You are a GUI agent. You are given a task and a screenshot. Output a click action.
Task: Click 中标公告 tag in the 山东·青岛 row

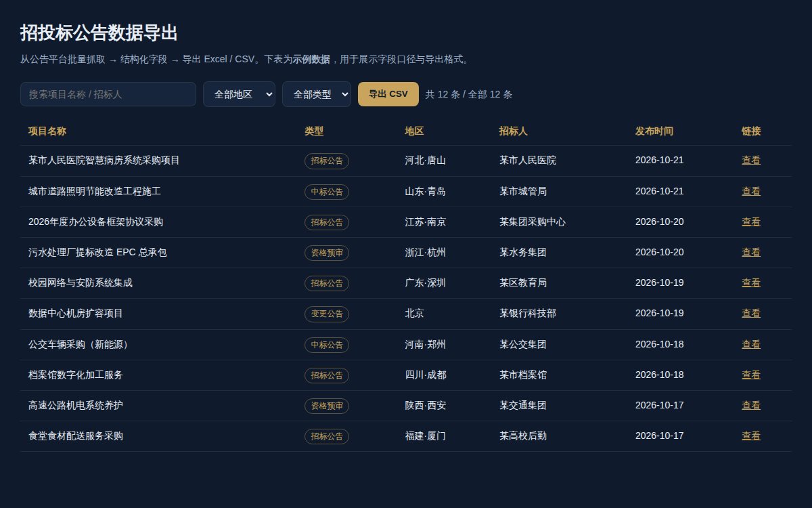click(x=327, y=192)
